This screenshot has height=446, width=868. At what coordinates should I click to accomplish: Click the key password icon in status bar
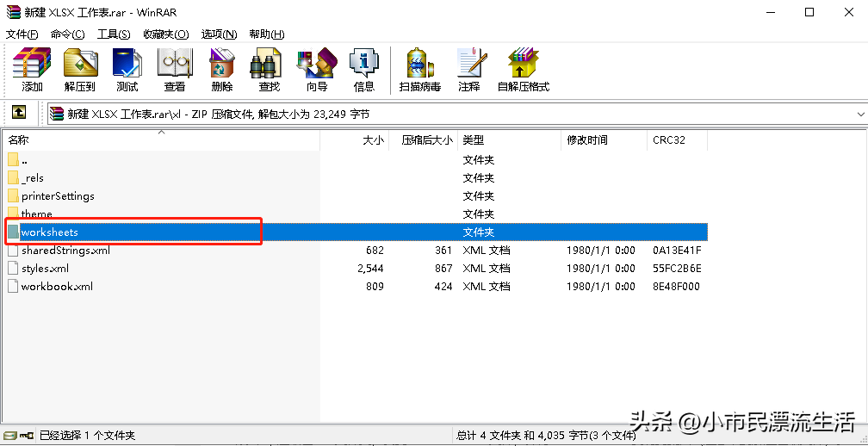28,436
